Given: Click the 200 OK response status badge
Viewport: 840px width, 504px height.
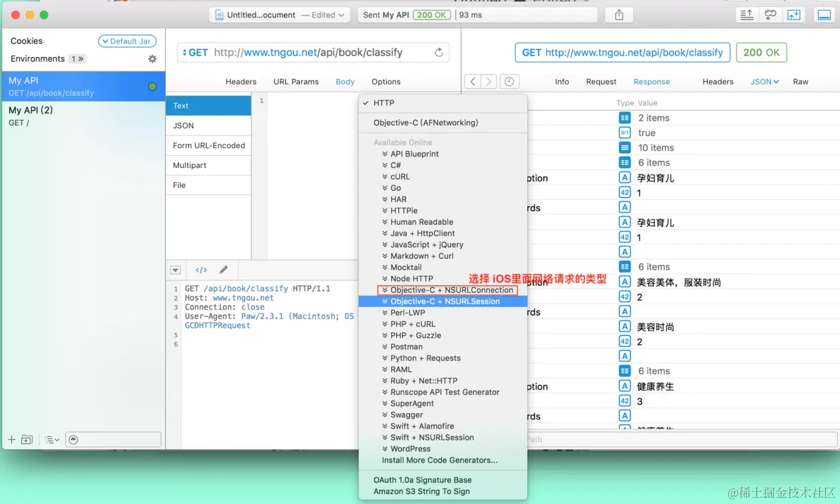Looking at the screenshot, I should [x=761, y=52].
